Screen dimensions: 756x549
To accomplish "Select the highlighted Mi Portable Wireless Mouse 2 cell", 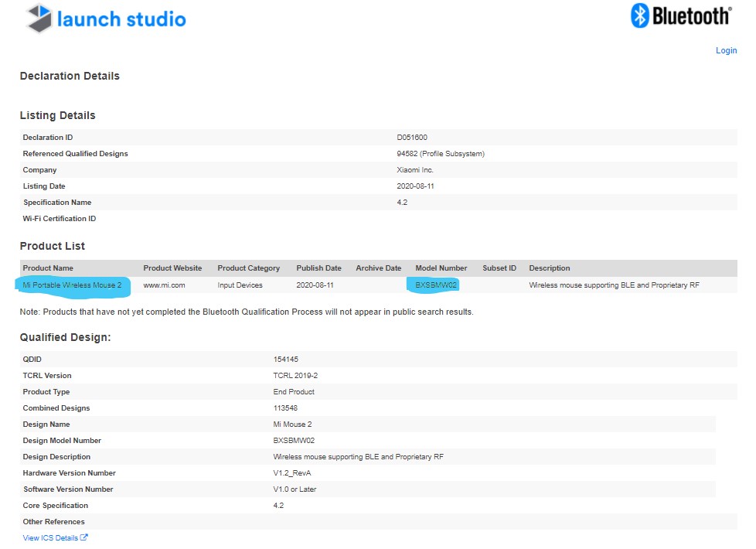I will pyautogui.click(x=73, y=285).
